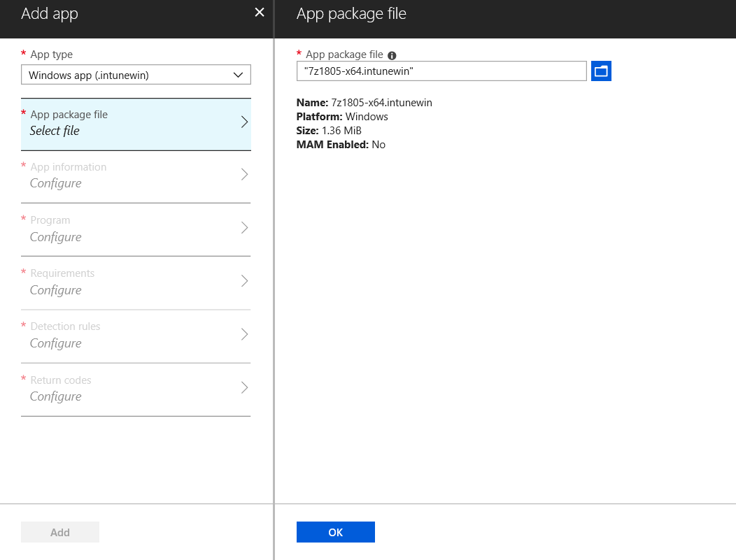This screenshot has width=736, height=560.
Task: Browse for an app package file
Action: click(601, 71)
